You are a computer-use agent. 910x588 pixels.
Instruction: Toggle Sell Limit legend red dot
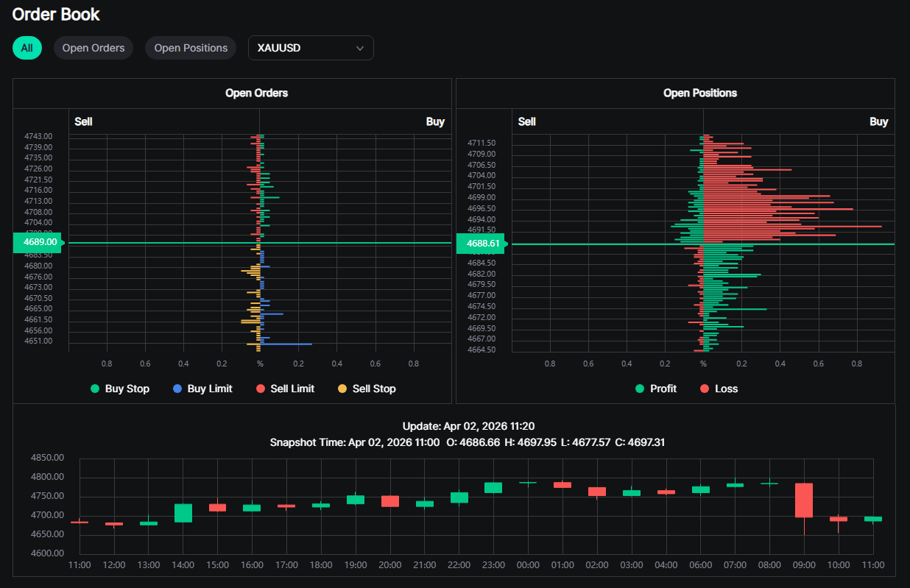pyautogui.click(x=261, y=389)
